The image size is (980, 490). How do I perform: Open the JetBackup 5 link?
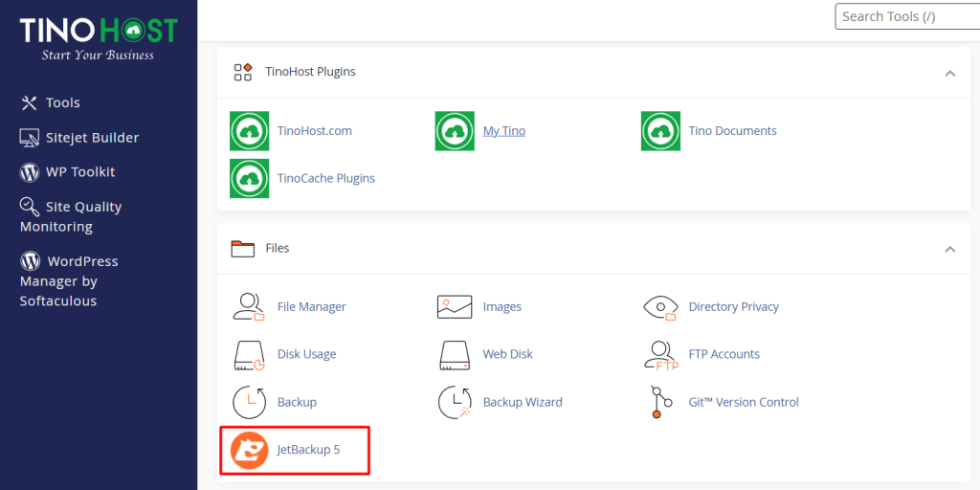[x=308, y=450]
